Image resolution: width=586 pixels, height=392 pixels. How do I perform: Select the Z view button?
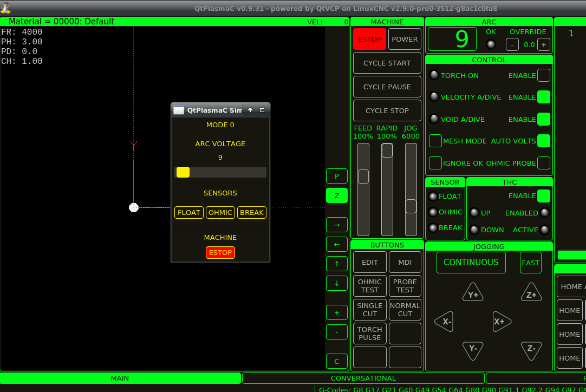click(x=337, y=195)
